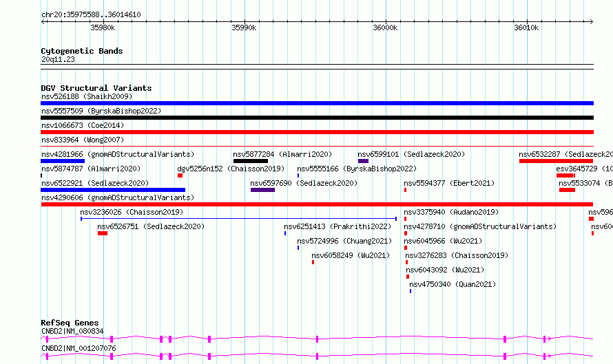Click the CNBD2|NM_080834 gene label

72,331
